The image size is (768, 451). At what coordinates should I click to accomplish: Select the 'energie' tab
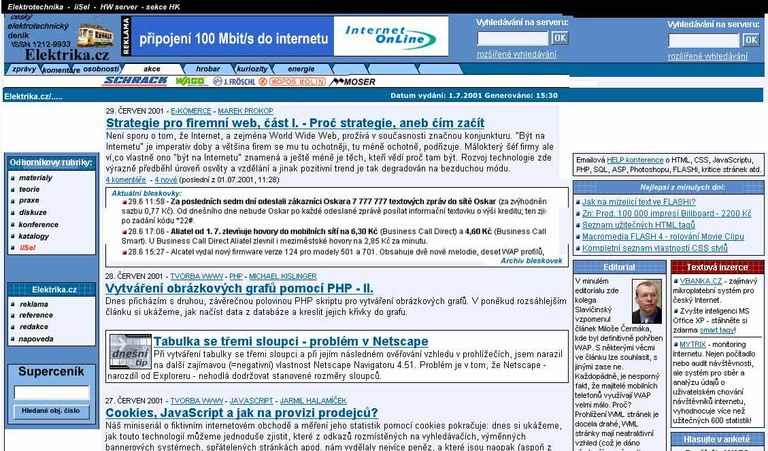point(300,69)
